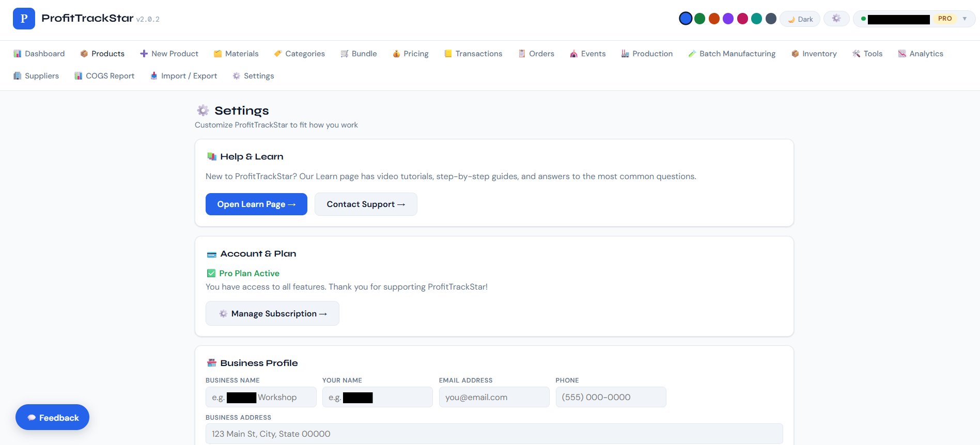Screen dimensions: 980x445
Task: Click the Orders clipboard icon
Action: click(x=522, y=54)
